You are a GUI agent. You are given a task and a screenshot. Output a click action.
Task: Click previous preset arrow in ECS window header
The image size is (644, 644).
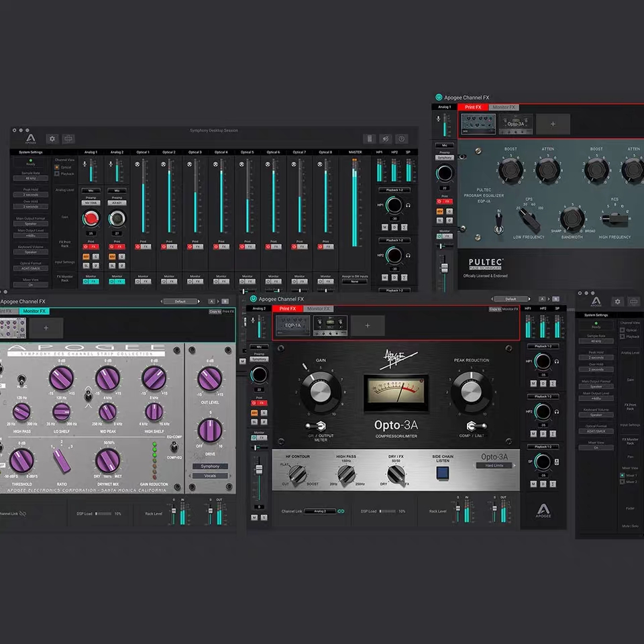point(161,301)
